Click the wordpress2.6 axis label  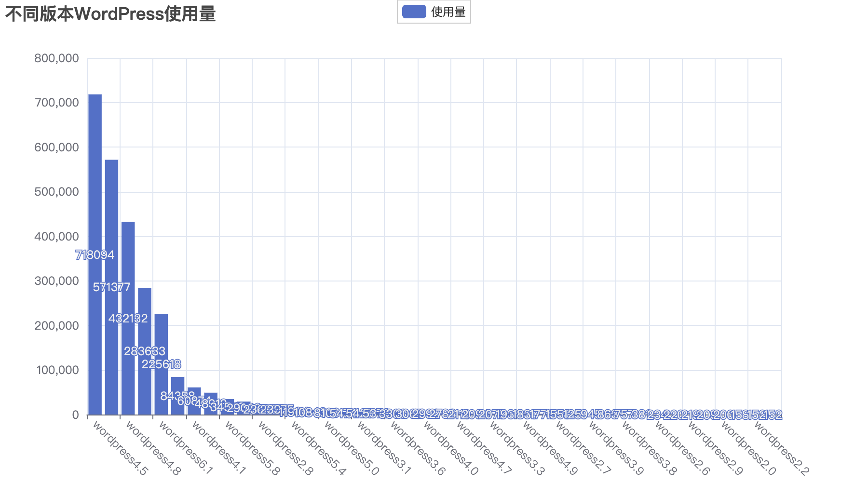point(681,448)
